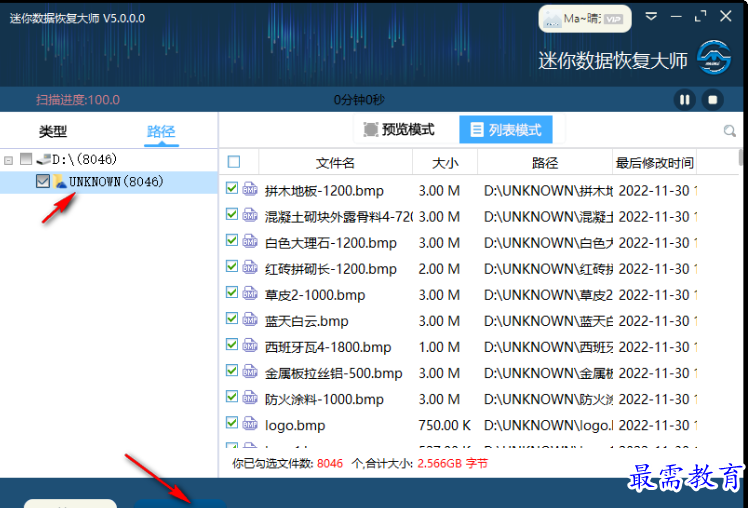This screenshot has width=751, height=508.
Task: Uncheck logo.bmp checkbox
Action: coord(232,422)
